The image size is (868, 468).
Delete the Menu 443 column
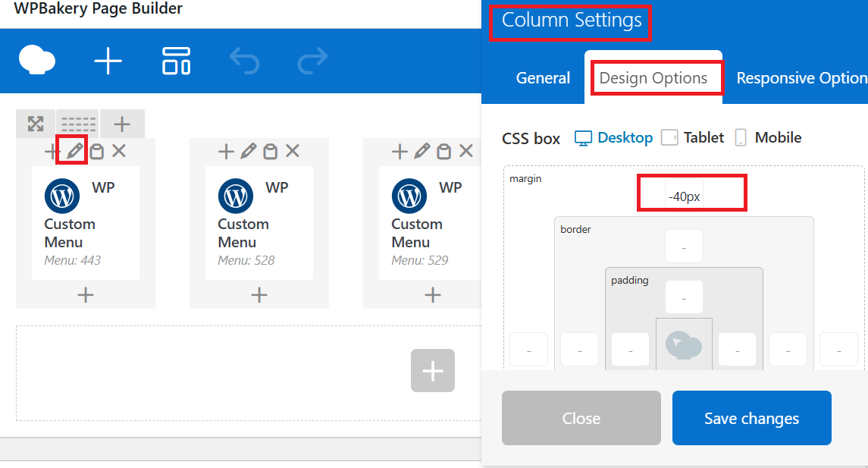pos(119,151)
